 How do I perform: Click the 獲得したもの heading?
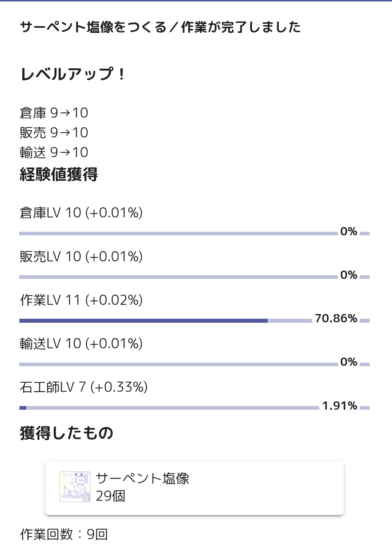coord(67,433)
